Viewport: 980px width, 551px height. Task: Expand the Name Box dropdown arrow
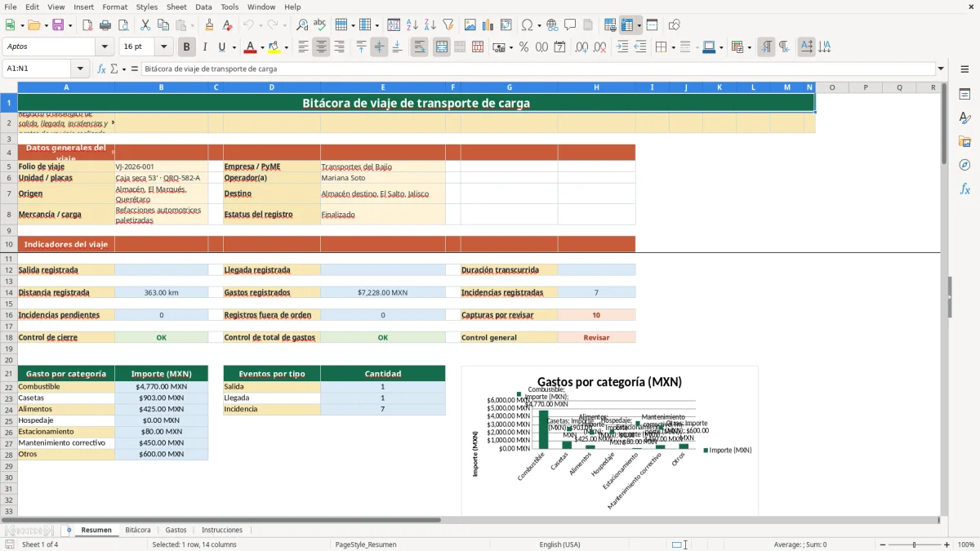pos(80,69)
